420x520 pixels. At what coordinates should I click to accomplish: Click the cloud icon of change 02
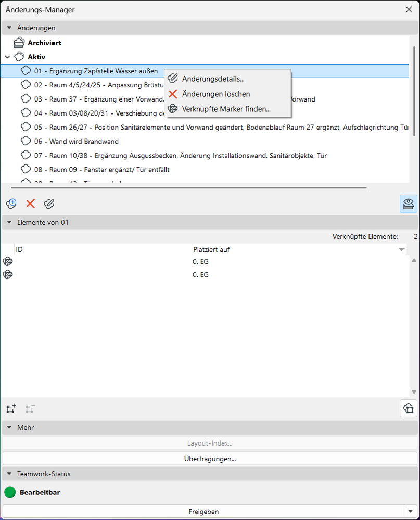[26, 85]
